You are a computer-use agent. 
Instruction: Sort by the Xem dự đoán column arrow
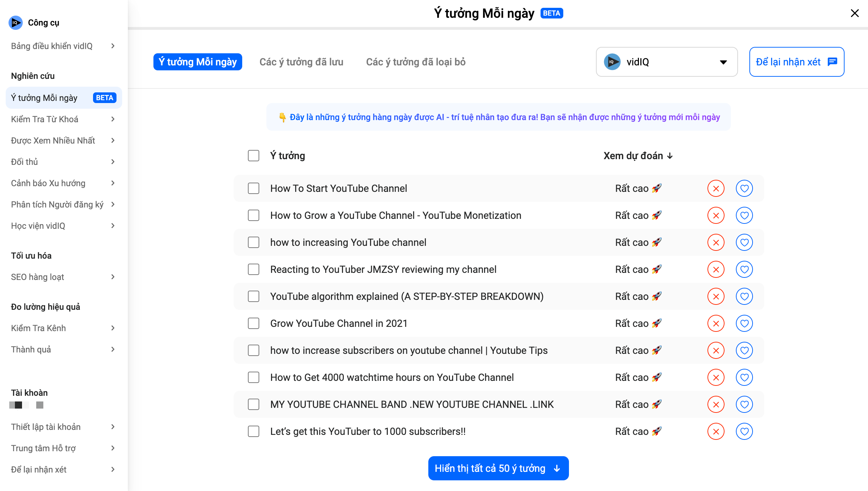click(670, 156)
